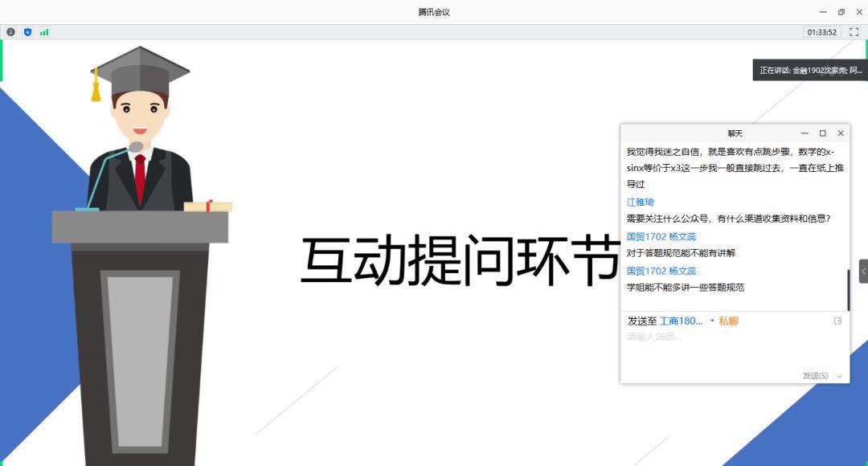
Task: Maximize the 聊天 chat window
Action: click(822, 133)
